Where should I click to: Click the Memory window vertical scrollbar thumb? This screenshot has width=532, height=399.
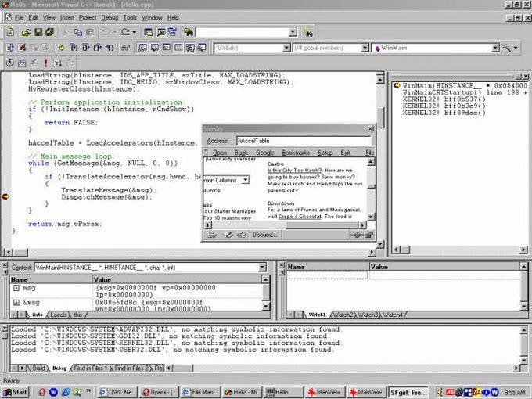point(371,186)
